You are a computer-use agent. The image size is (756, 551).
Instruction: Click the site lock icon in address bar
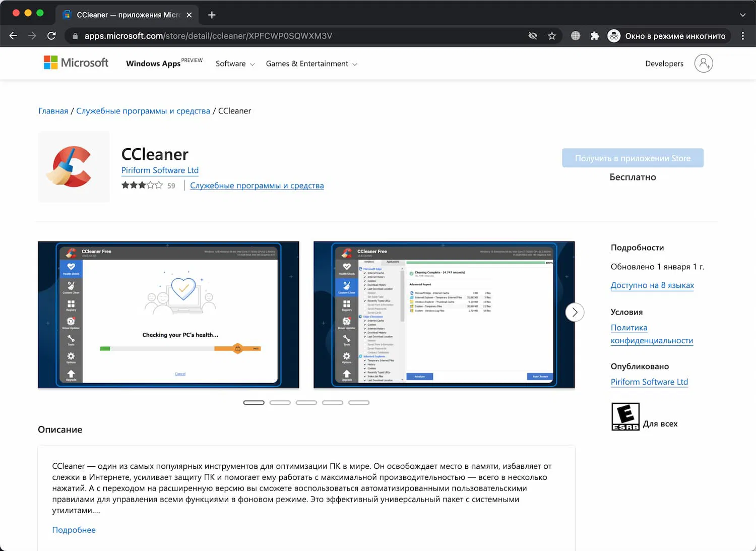tap(75, 36)
